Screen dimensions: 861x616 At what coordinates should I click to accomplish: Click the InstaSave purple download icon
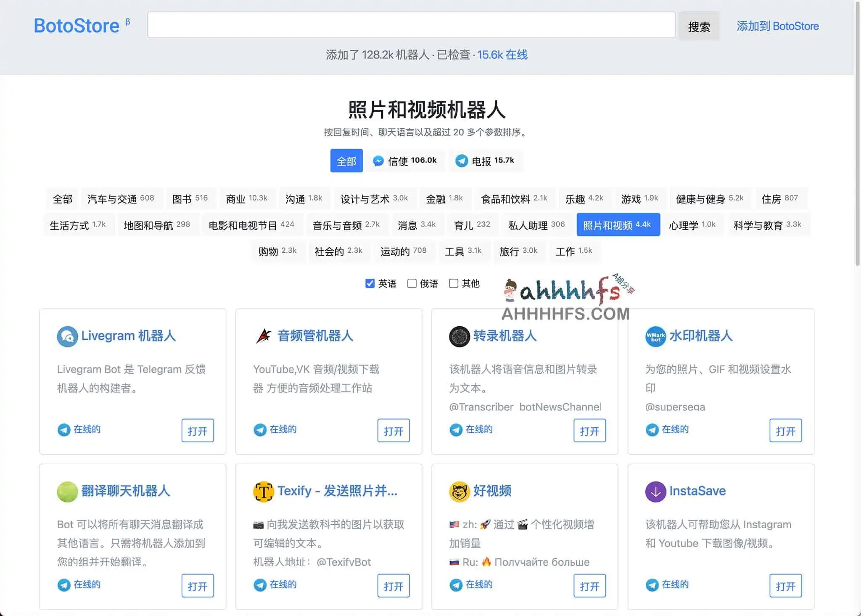[655, 492]
